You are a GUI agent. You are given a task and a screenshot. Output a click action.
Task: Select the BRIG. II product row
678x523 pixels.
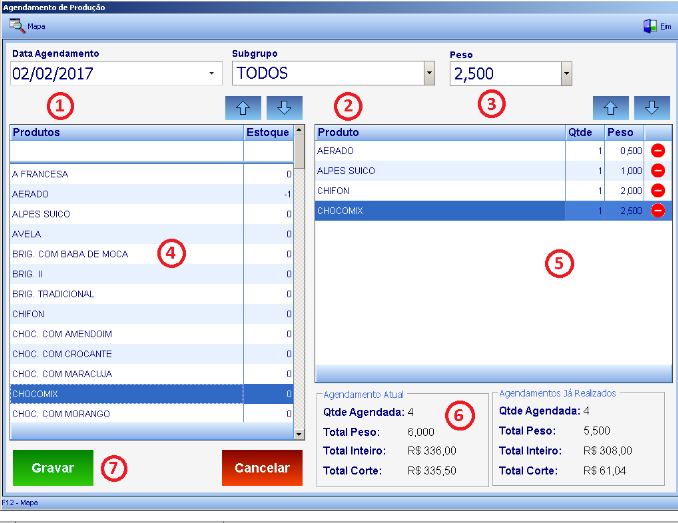click(x=151, y=274)
